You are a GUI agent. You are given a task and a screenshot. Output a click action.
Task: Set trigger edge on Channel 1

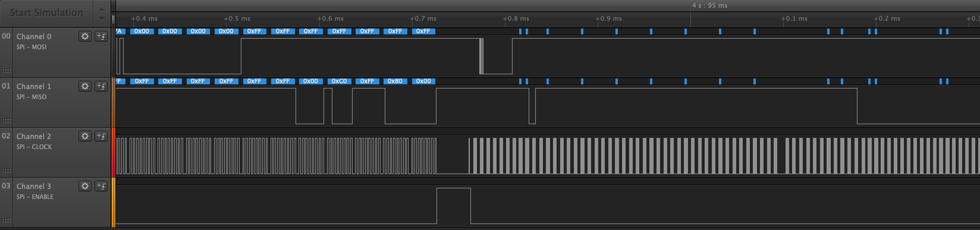click(101, 86)
